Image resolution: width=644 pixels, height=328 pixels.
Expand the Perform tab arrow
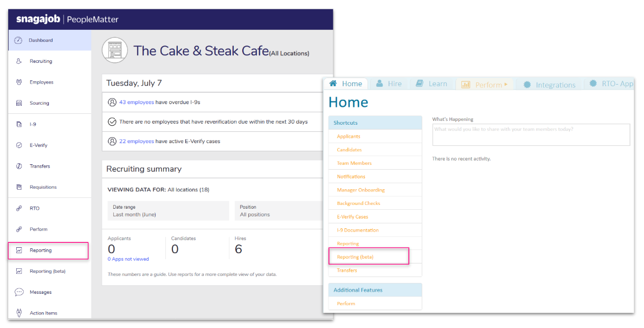click(x=506, y=84)
